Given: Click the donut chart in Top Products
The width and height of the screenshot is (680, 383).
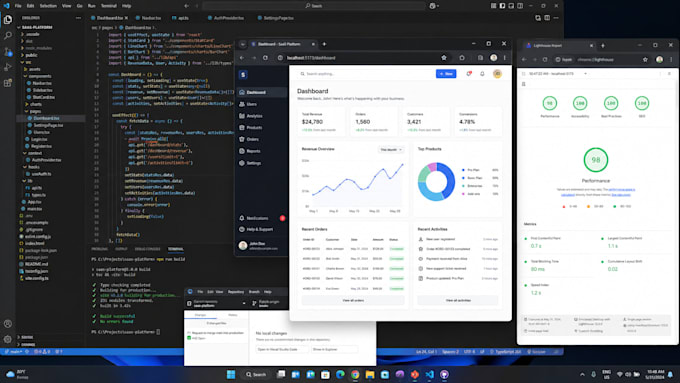Looking at the screenshot, I should click(x=436, y=182).
